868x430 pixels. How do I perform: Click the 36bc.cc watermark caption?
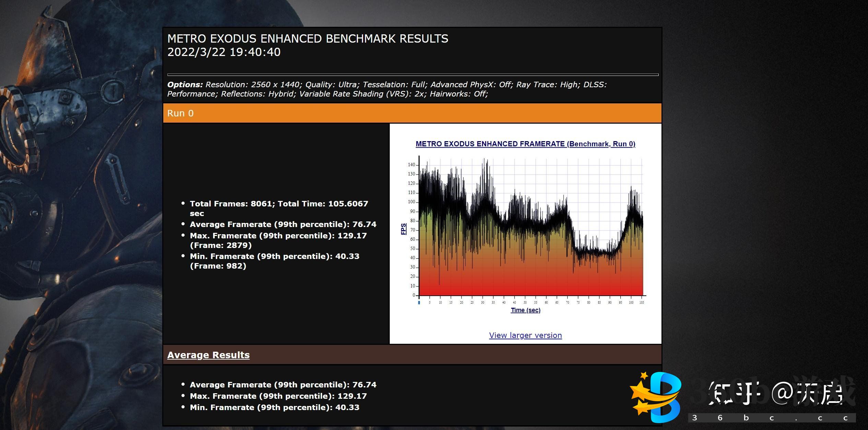pyautogui.click(x=771, y=418)
